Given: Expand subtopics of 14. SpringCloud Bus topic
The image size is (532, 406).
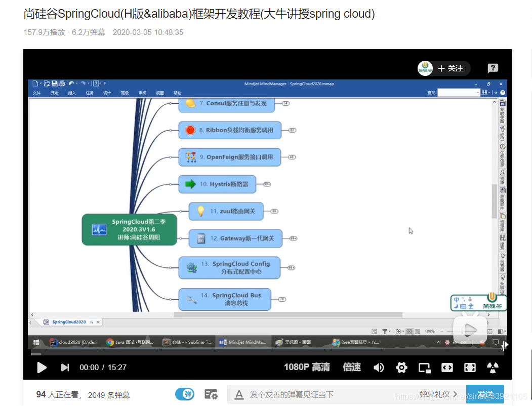Looking at the screenshot, I should tap(282, 299).
